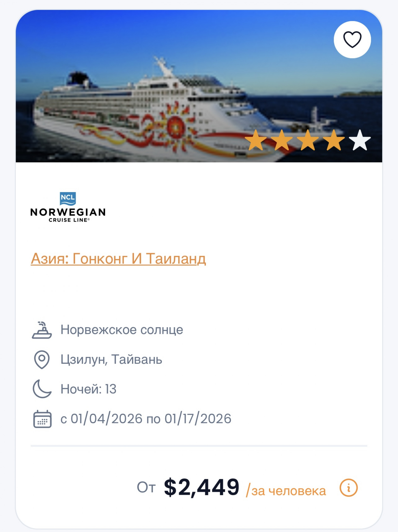Viewport: 398px width, 532px height.
Task: Click the third gold rating star
Action: click(x=308, y=140)
